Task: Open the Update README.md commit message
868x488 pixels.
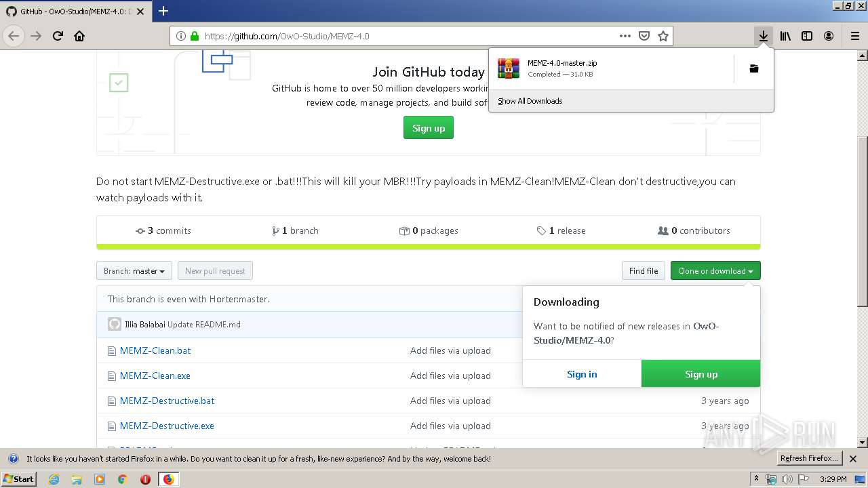Action: coord(204,325)
